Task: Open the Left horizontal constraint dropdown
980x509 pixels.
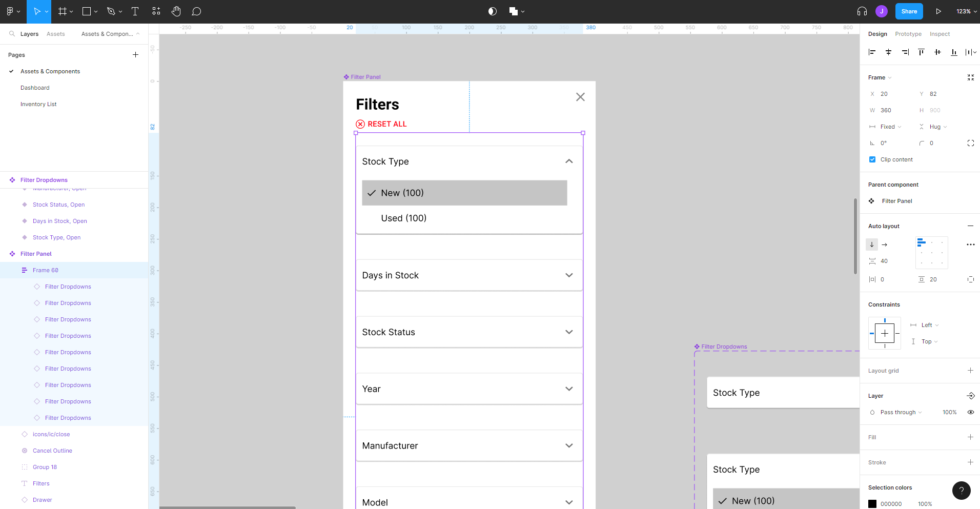Action: click(930, 325)
